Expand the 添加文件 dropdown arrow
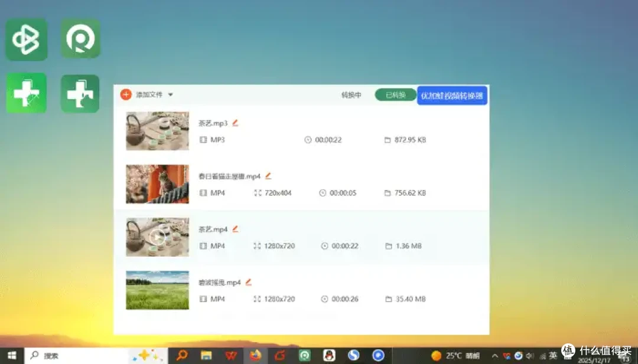 [171, 94]
